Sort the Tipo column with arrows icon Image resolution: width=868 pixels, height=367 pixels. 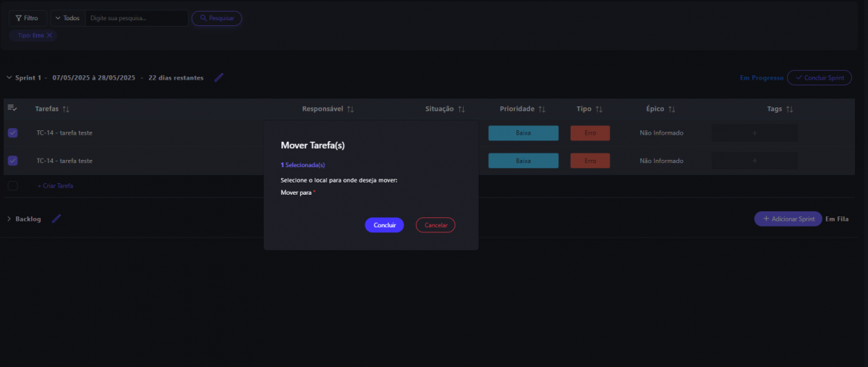coord(599,109)
